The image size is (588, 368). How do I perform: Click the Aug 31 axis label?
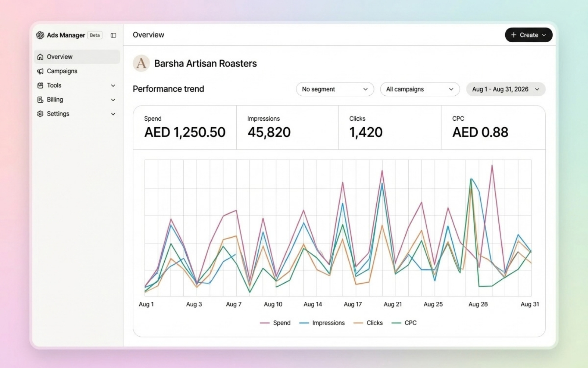(530, 304)
